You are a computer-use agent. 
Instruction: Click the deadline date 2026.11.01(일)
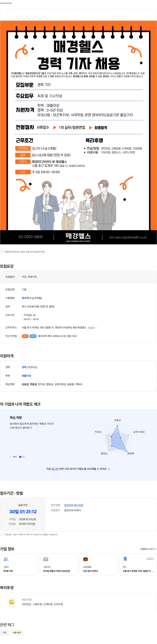[27, 524]
